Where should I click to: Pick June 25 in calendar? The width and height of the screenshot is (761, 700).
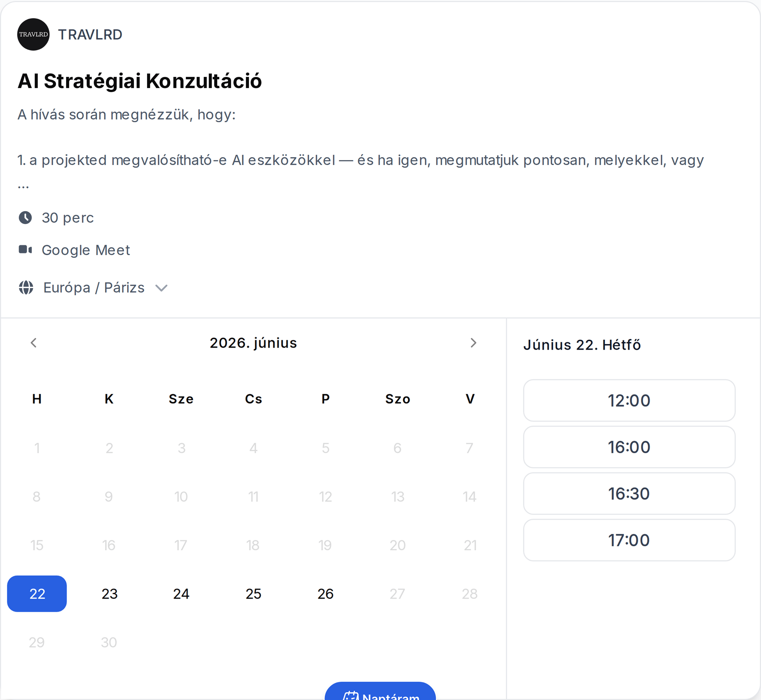click(253, 593)
